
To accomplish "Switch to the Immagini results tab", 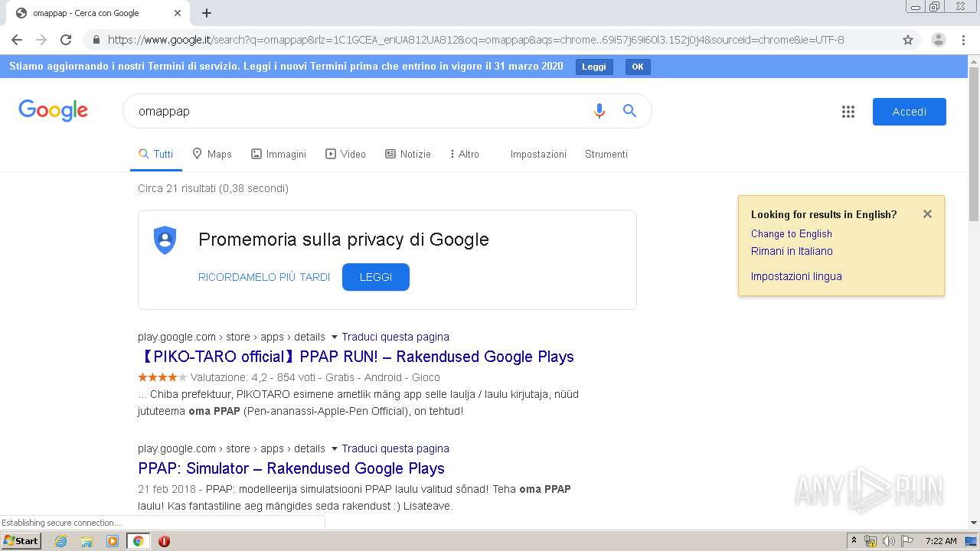I will [x=279, y=154].
